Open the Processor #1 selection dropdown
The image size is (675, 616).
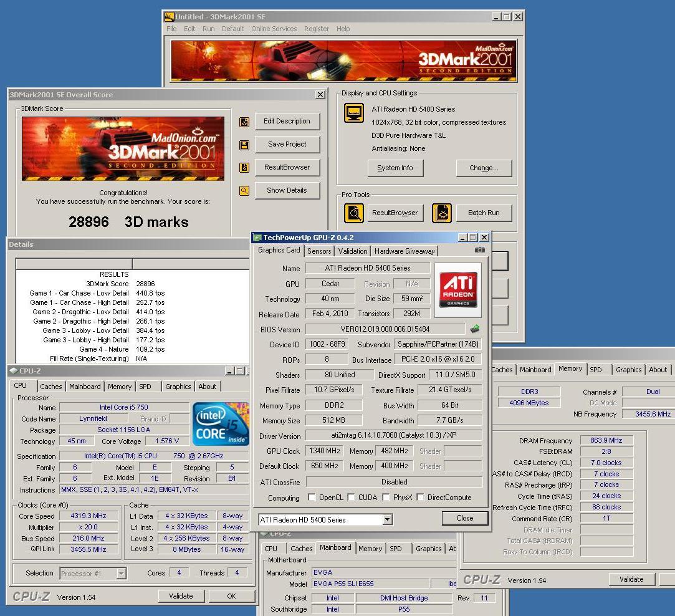tap(121, 574)
